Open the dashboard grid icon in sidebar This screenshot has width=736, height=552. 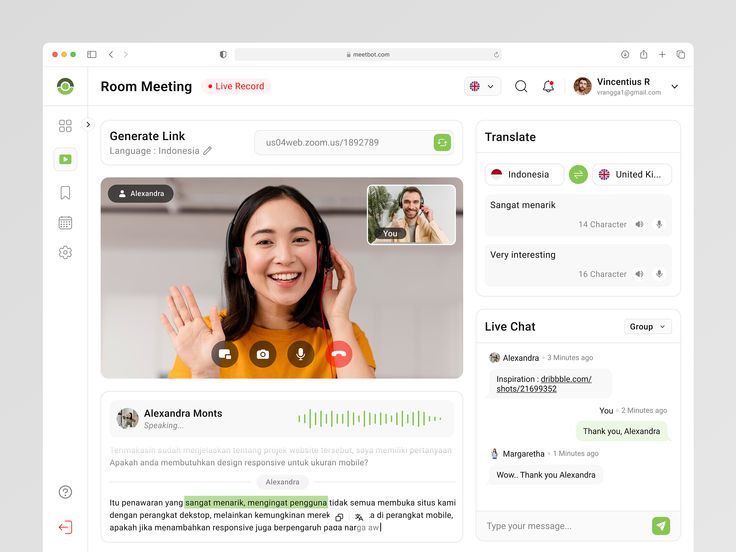pos(65,126)
